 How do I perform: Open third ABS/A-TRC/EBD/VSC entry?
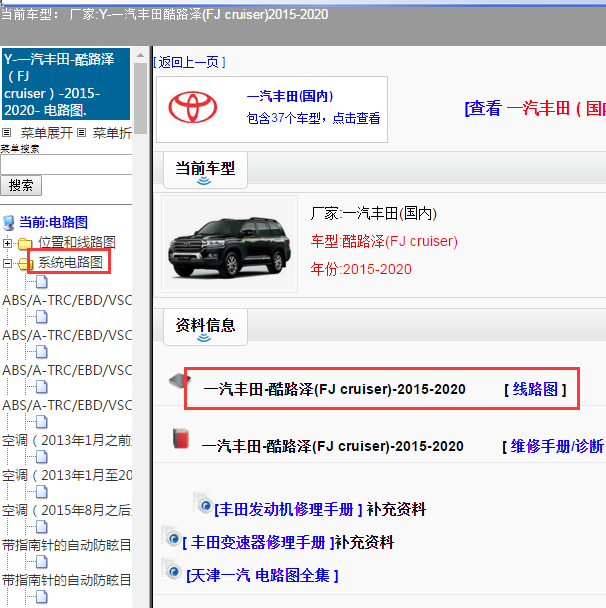[67, 370]
